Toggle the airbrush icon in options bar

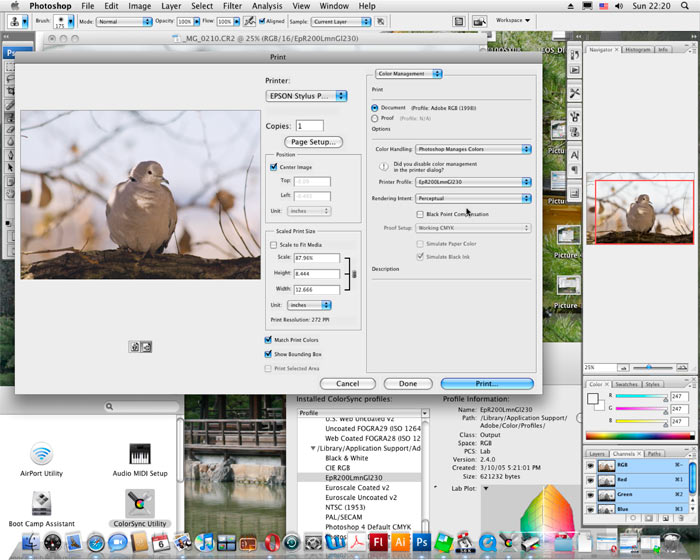pos(250,21)
